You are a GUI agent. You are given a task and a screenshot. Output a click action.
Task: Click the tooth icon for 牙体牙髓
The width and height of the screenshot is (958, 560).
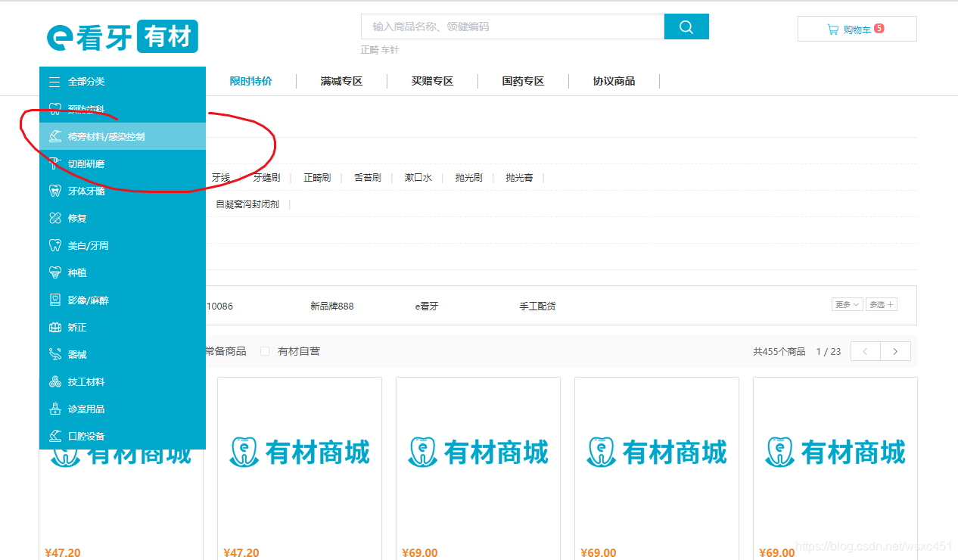54,191
